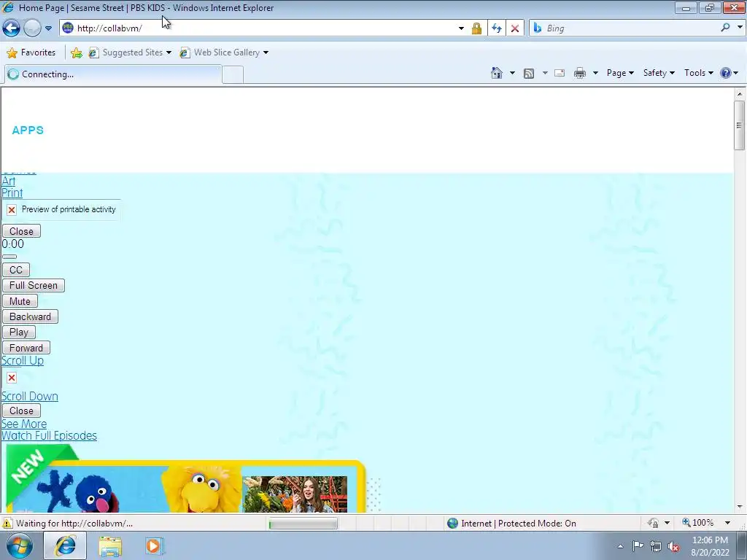747x560 pixels.
Task: Click the Full Screen button
Action: 34,285
